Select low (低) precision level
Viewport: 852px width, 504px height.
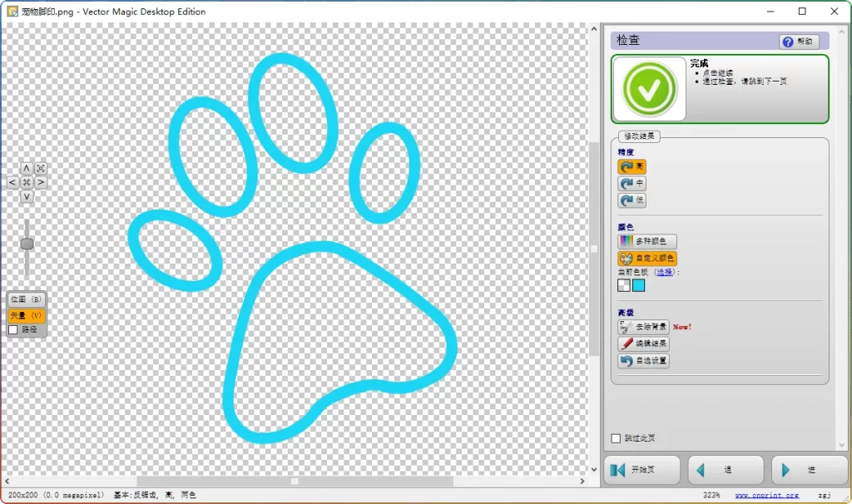pos(632,200)
